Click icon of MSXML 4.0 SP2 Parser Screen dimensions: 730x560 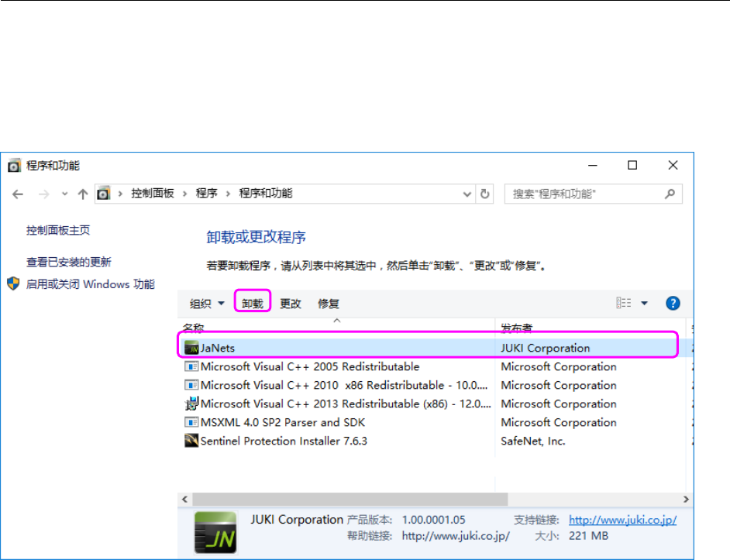pyautogui.click(x=191, y=422)
